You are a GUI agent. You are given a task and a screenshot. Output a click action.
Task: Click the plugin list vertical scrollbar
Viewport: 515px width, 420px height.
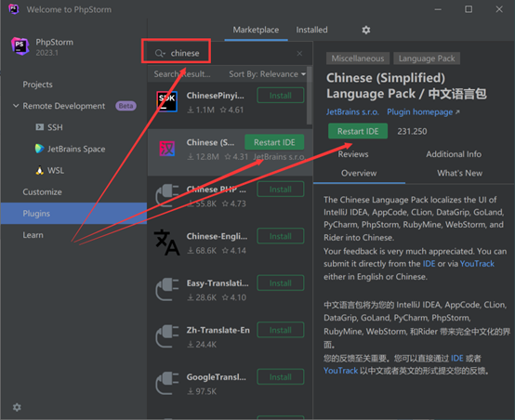[309, 95]
